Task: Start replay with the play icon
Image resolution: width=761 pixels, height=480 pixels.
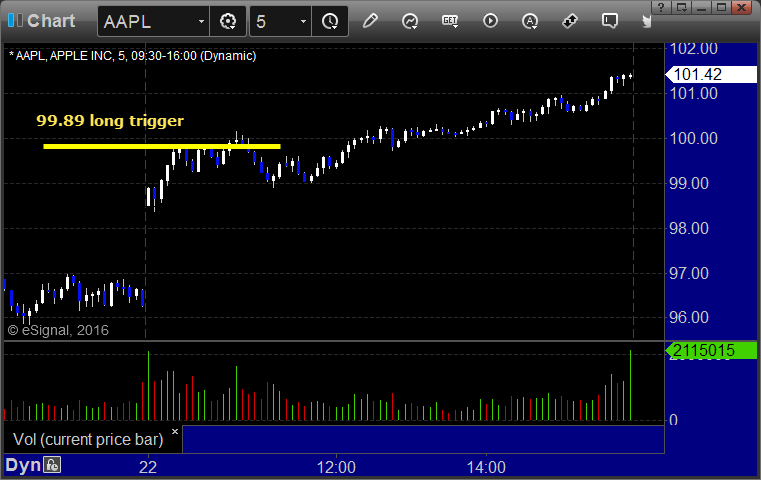Action: tap(490, 21)
